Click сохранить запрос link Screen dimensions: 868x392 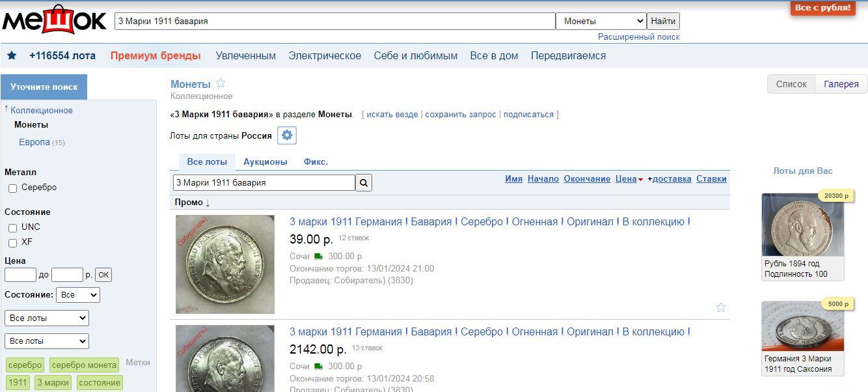(x=461, y=115)
